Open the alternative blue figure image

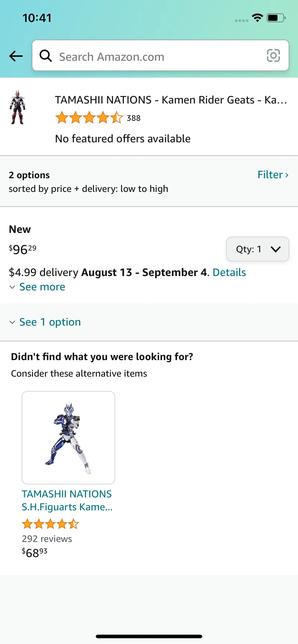68,438
